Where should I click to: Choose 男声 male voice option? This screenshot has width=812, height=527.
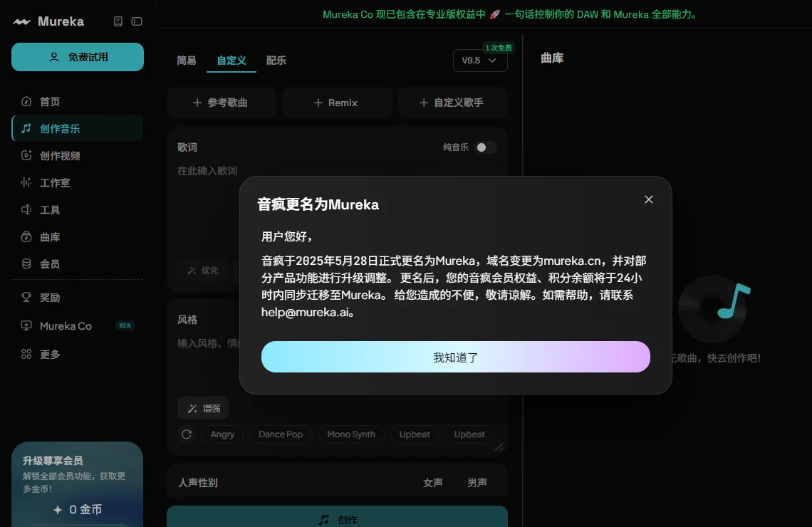pos(477,482)
